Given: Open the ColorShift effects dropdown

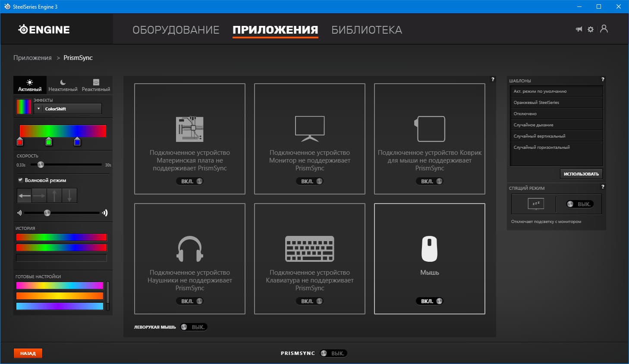Looking at the screenshot, I should pos(68,109).
